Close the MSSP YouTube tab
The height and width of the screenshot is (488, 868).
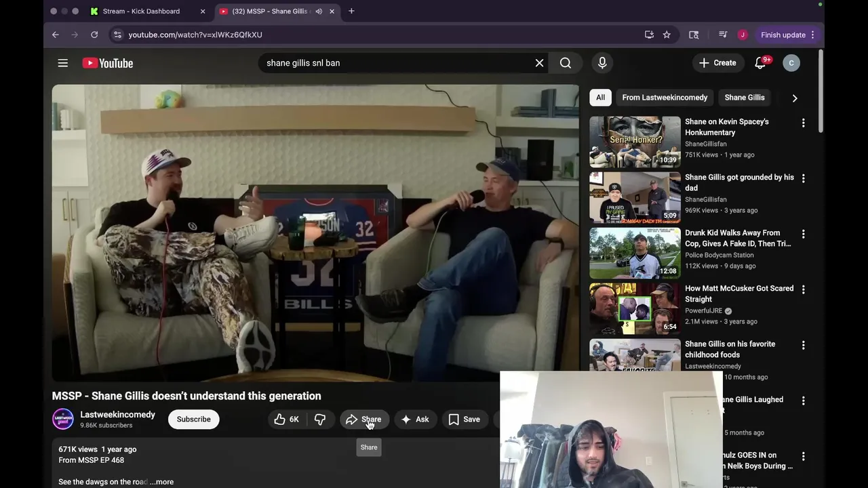pos(332,12)
